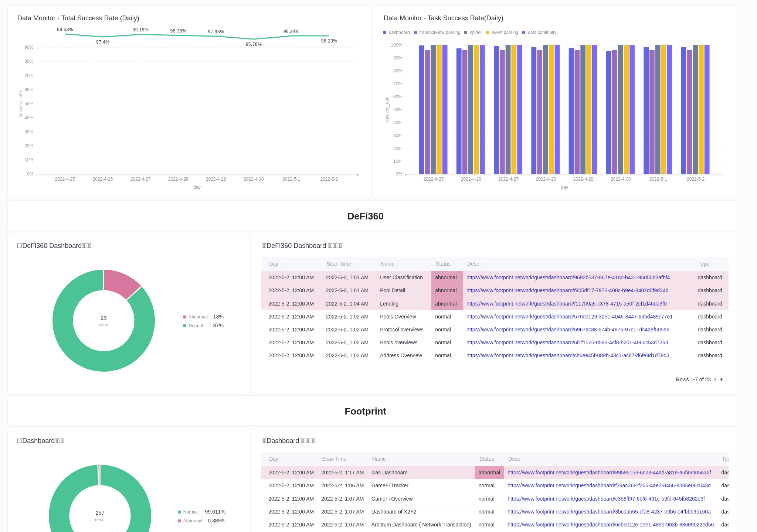Sort the Scan Time column in the DeFi360 table
This screenshot has height=532, width=757.
tap(354, 264)
